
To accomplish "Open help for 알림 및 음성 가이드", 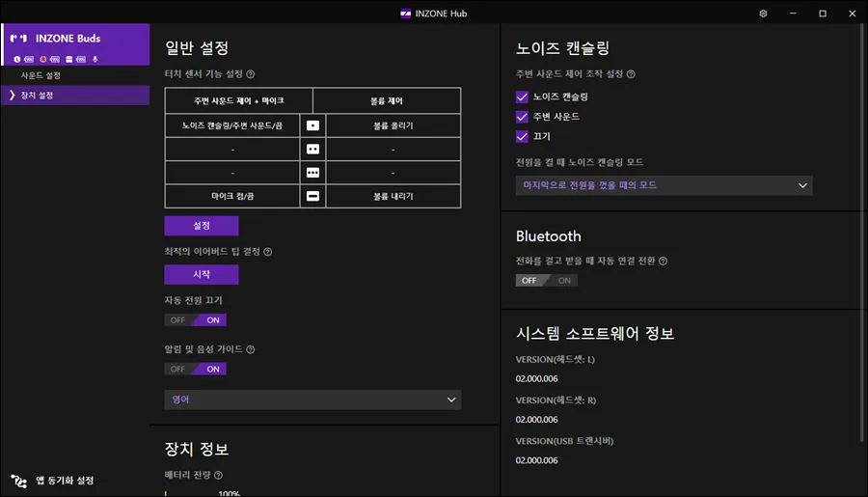I will coord(250,349).
